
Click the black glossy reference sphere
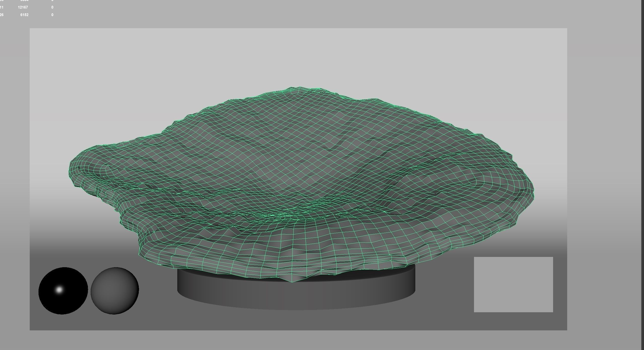pos(63,291)
